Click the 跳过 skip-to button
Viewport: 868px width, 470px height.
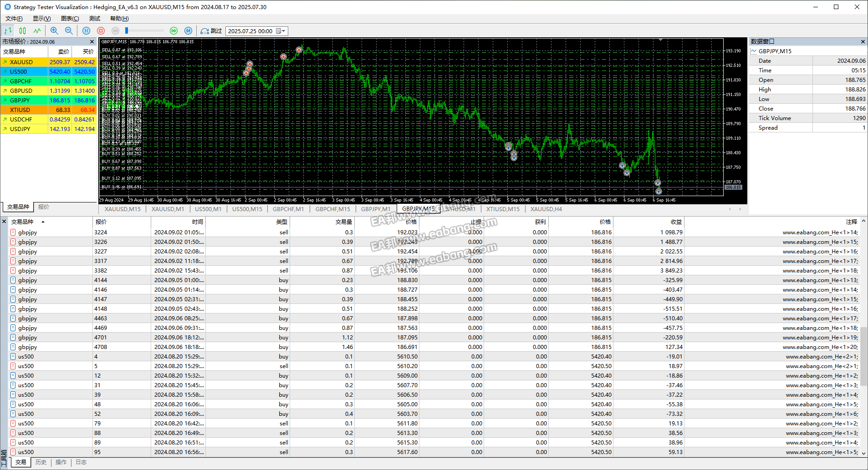(211, 31)
